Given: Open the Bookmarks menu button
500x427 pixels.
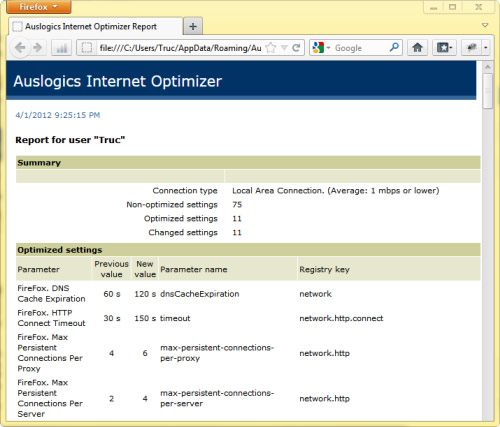Looking at the screenshot, I should tap(444, 48).
